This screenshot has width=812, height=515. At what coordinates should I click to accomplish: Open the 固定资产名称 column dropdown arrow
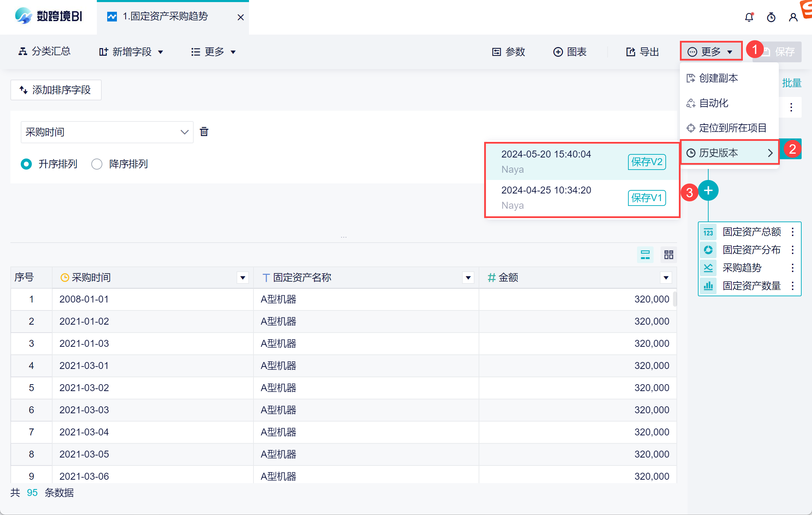pyautogui.click(x=468, y=278)
